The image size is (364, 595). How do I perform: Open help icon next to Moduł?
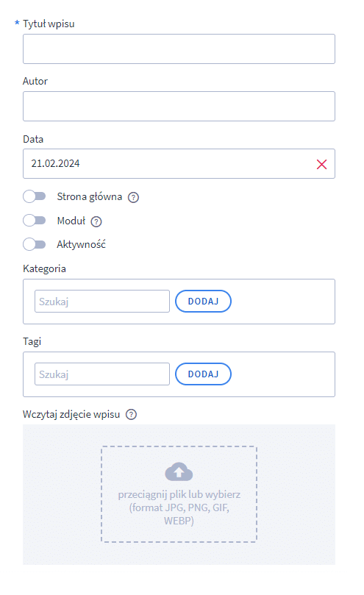coord(96,221)
